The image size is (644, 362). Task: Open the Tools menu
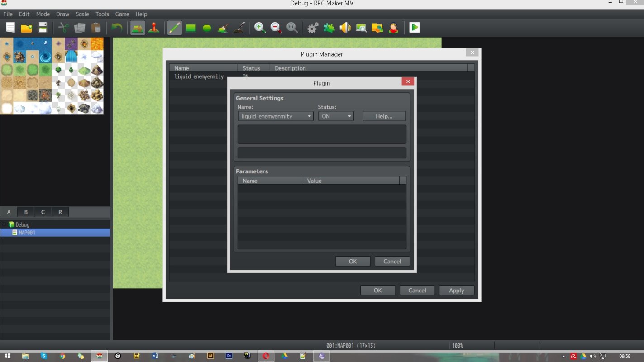pos(102,14)
